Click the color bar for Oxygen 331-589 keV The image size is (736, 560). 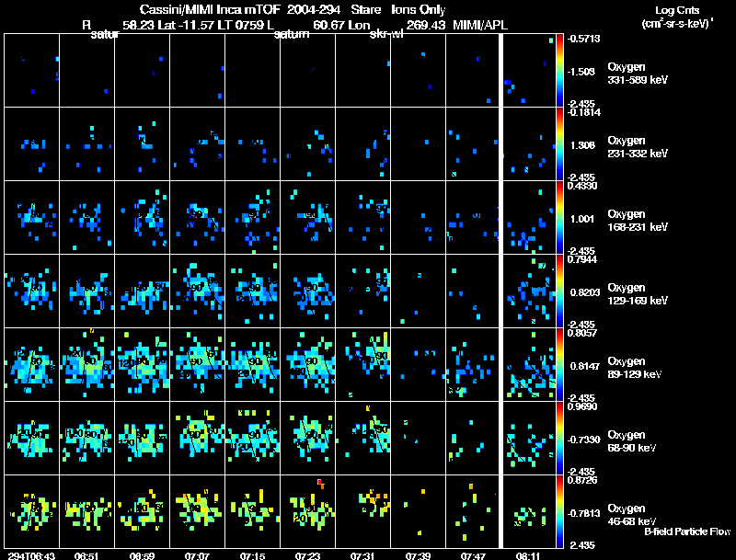tap(559, 71)
